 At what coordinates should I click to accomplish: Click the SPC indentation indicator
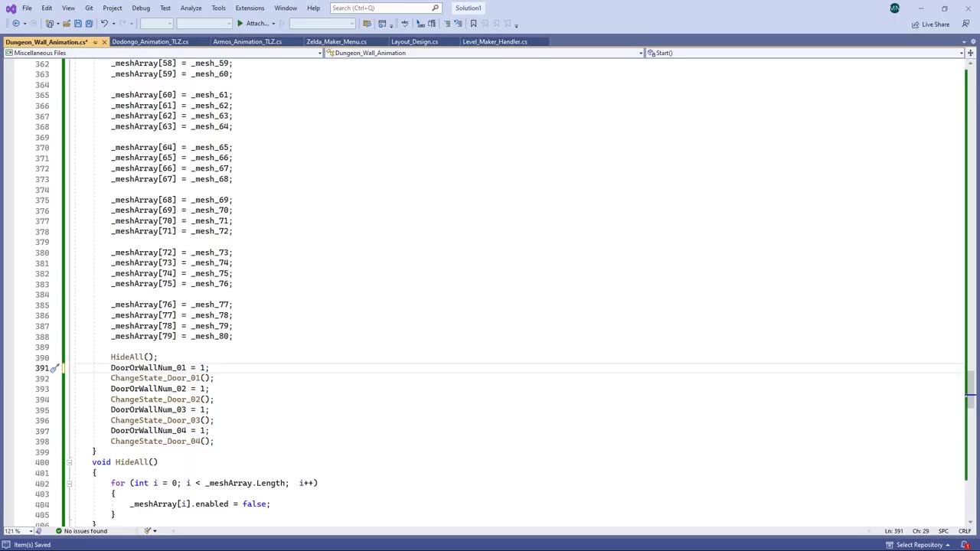[x=943, y=531]
